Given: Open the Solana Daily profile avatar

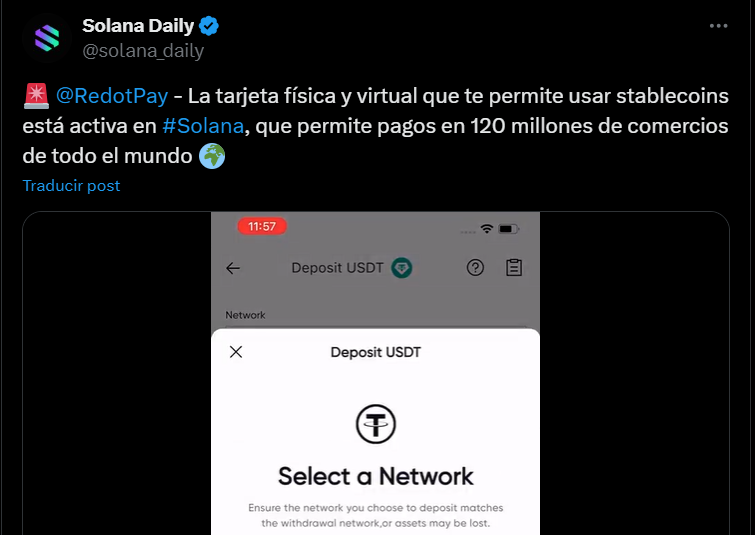Looking at the screenshot, I should [x=47, y=38].
